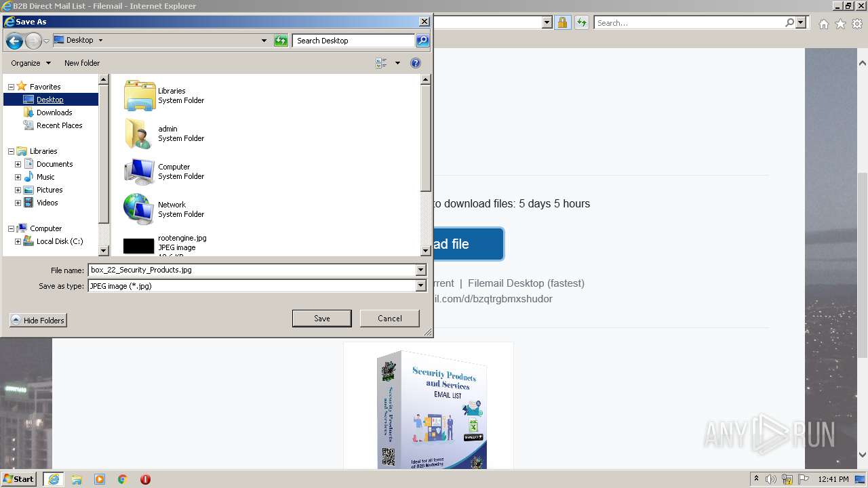Click the File name field
The width and height of the screenshot is (868, 488).
coord(252,270)
